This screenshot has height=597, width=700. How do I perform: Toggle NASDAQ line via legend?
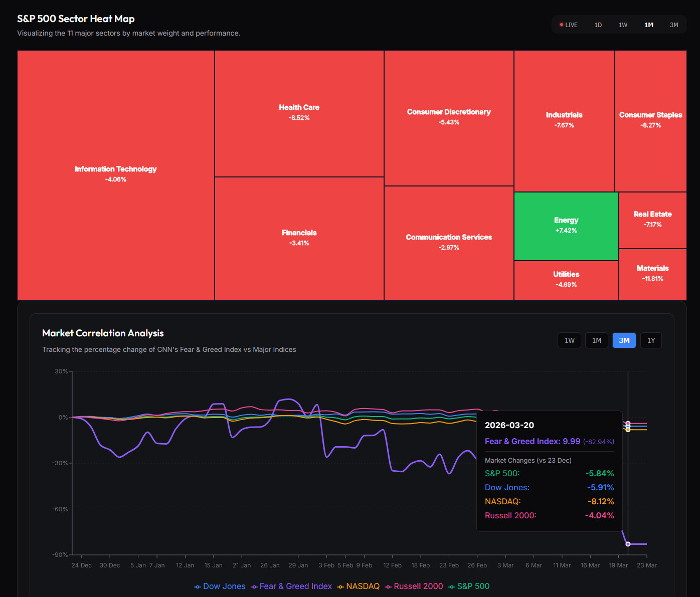[358, 586]
